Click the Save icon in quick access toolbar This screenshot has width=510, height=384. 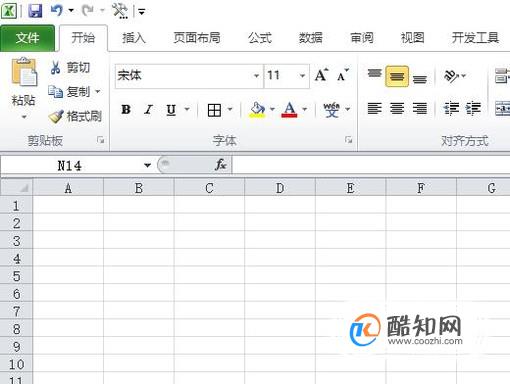(35, 11)
